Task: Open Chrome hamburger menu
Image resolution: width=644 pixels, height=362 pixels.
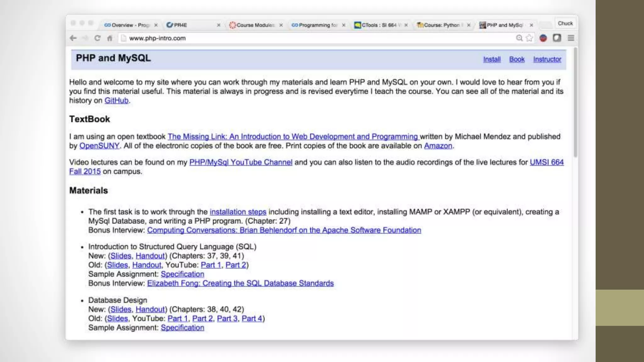Action: [571, 38]
